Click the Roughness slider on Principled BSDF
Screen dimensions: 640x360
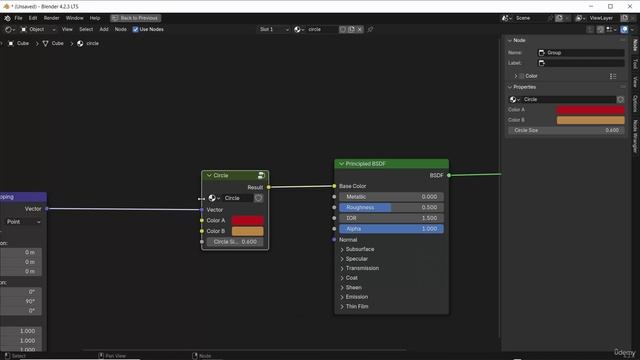391,207
